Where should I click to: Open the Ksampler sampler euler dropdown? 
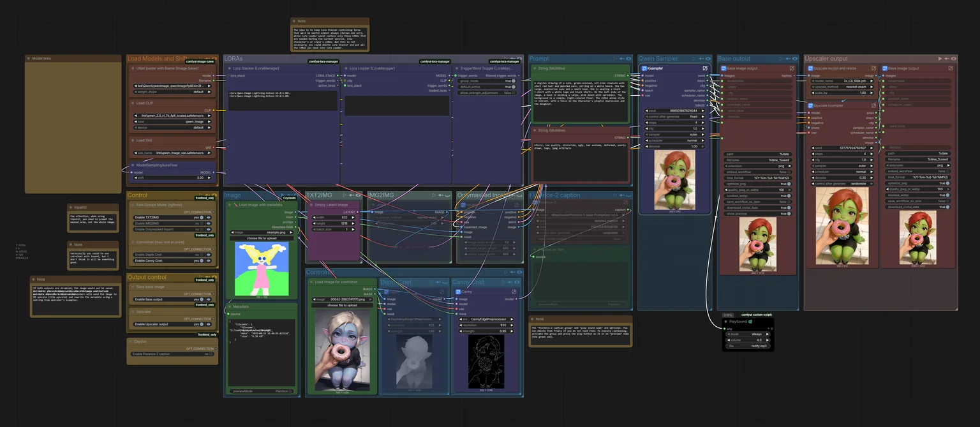[x=675, y=135]
